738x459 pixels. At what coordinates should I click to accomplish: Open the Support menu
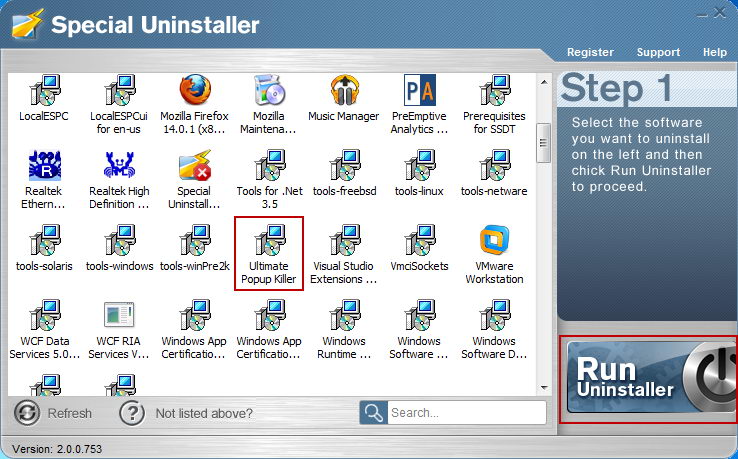[658, 52]
